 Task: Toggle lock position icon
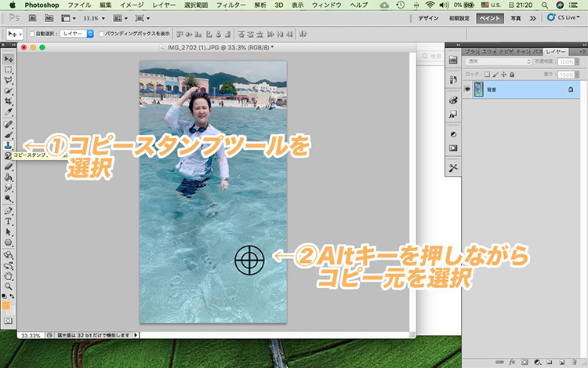(x=503, y=75)
